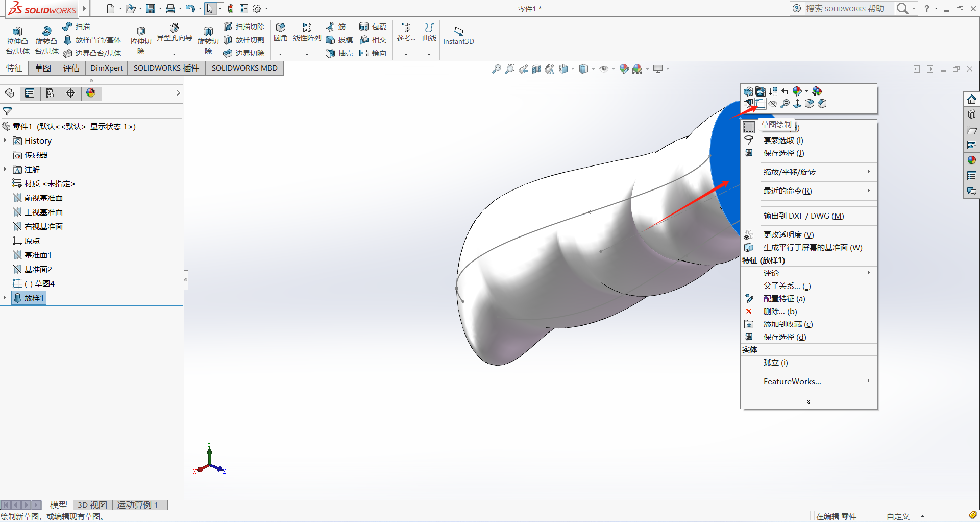980x522 pixels.
Task: Open the 线性阵列 pattern dropdown arrow
Action: (307, 54)
